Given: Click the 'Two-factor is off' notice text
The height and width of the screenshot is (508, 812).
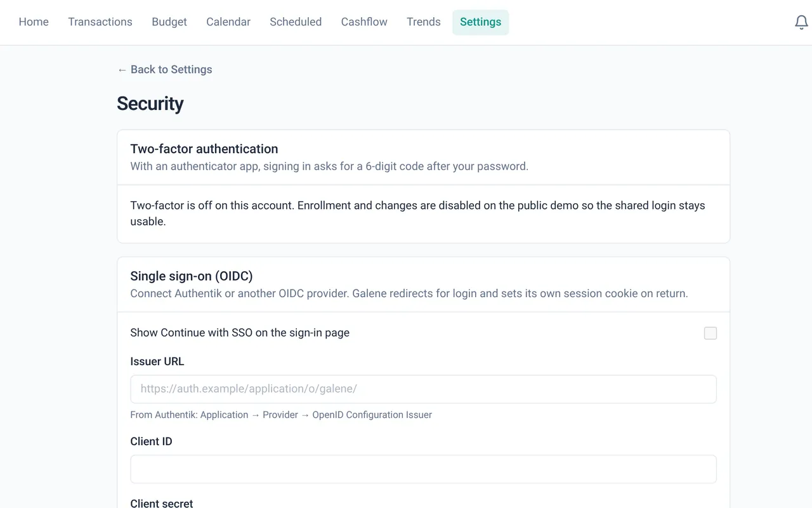Looking at the screenshot, I should 417,213.
